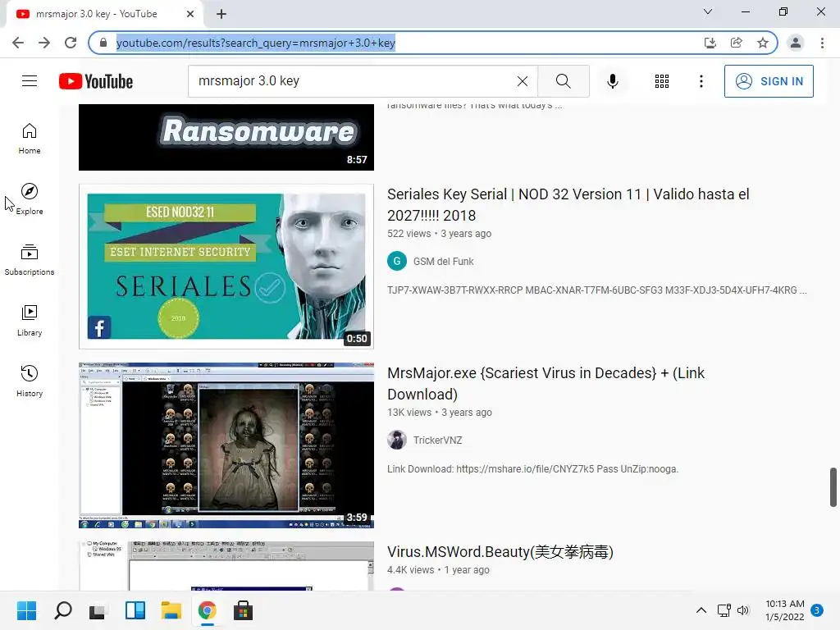Open Library in the sidebar

click(x=30, y=321)
